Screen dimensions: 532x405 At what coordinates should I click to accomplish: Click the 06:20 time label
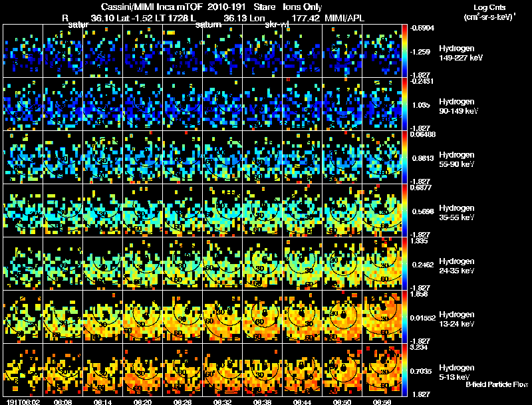click(142, 402)
